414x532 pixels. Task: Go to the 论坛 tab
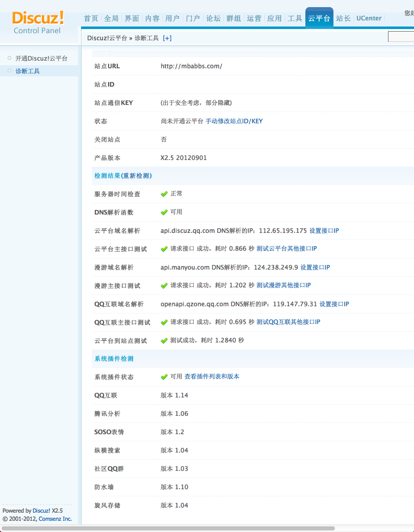[213, 18]
